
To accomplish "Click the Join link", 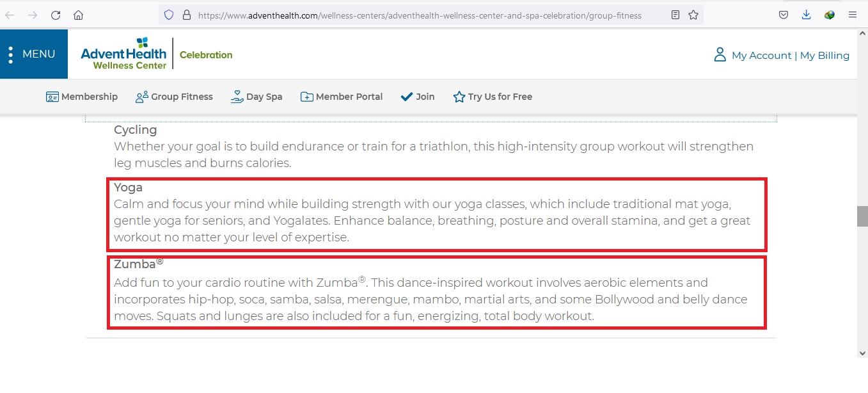I will 418,97.
